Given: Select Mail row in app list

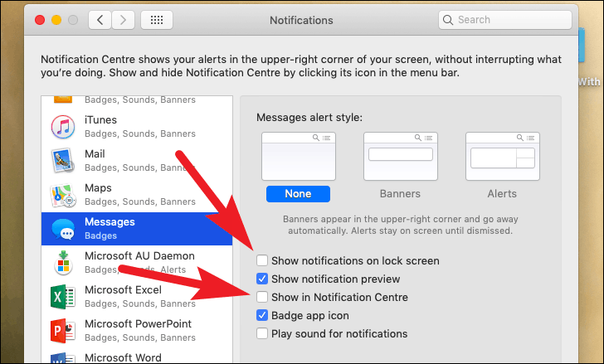Looking at the screenshot, I should pyautogui.click(x=137, y=161).
